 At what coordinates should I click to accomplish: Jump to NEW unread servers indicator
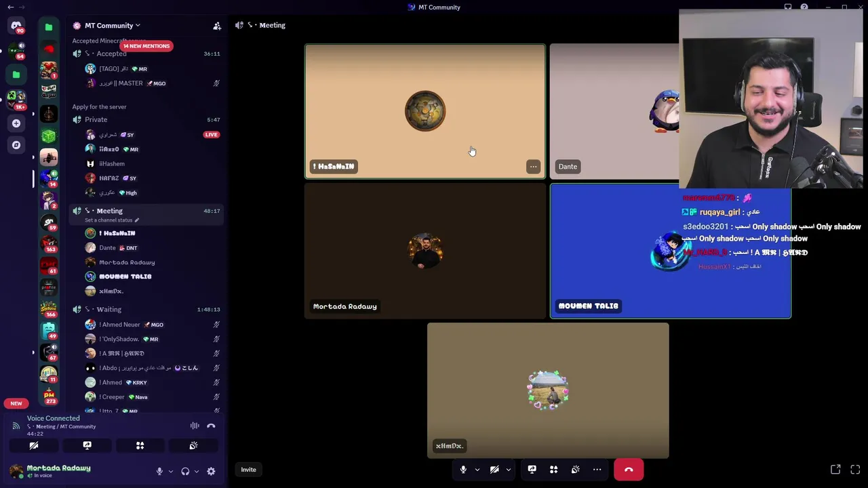[16, 403]
